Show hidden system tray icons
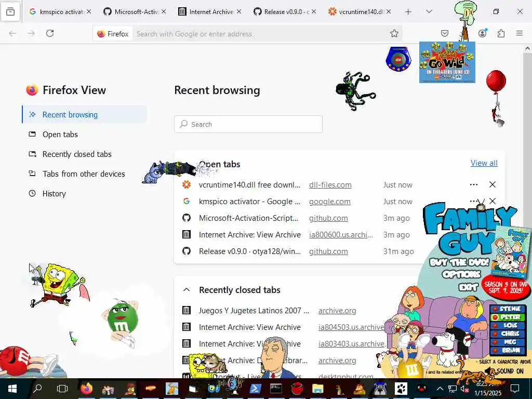532x399 pixels. coord(440,389)
